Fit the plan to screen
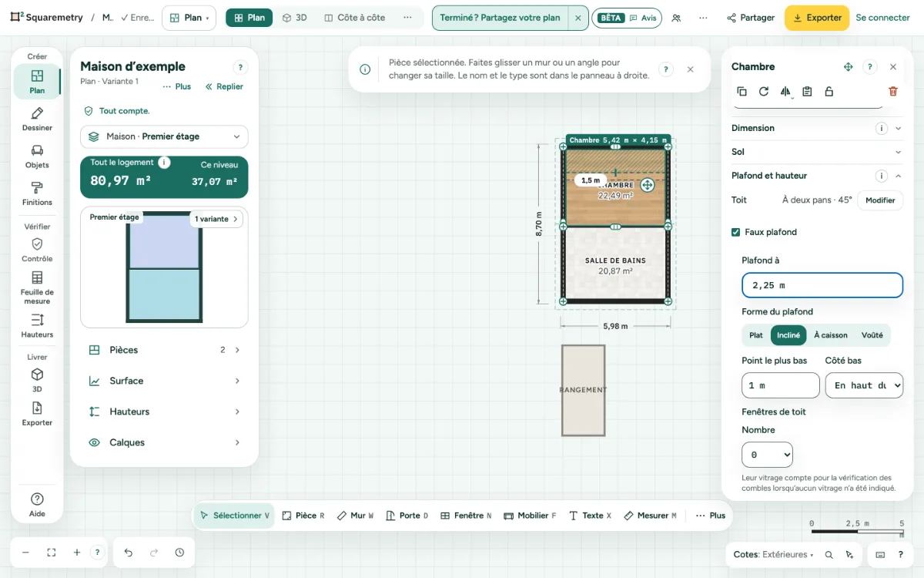Viewport: 924px width, 578px height. (x=52, y=553)
